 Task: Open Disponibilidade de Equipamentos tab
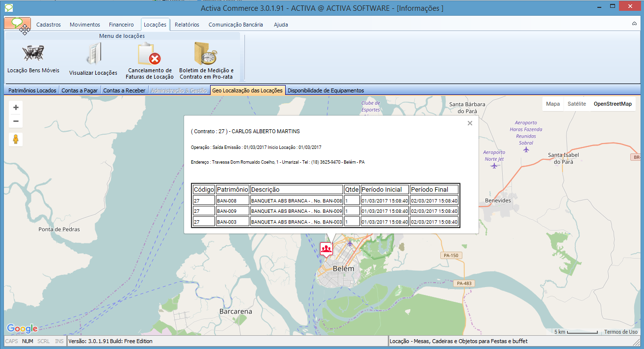325,90
